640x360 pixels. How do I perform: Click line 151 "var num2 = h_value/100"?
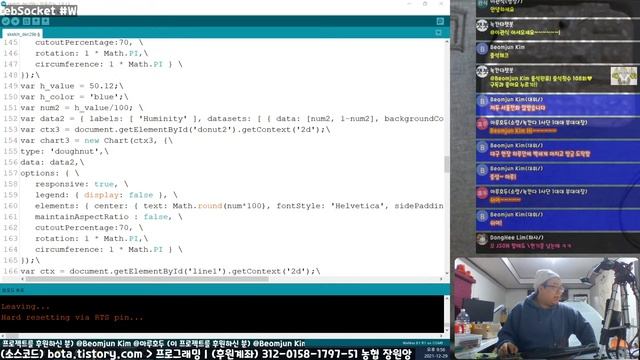coord(82,108)
